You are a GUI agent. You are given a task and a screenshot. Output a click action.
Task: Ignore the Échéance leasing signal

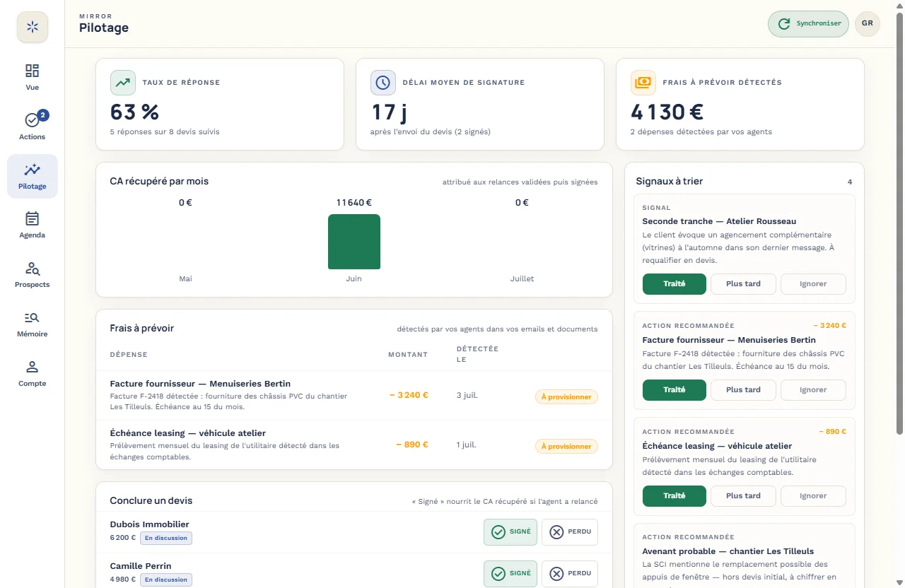[813, 495]
